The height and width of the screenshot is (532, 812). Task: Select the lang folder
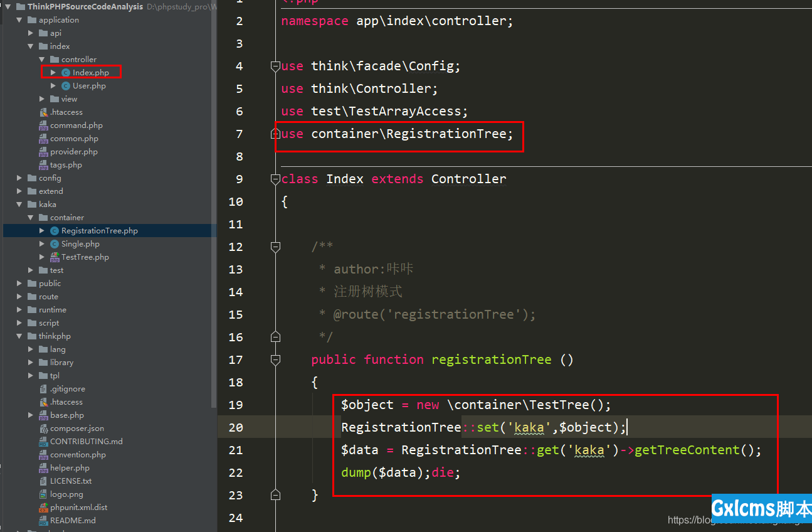pos(58,349)
